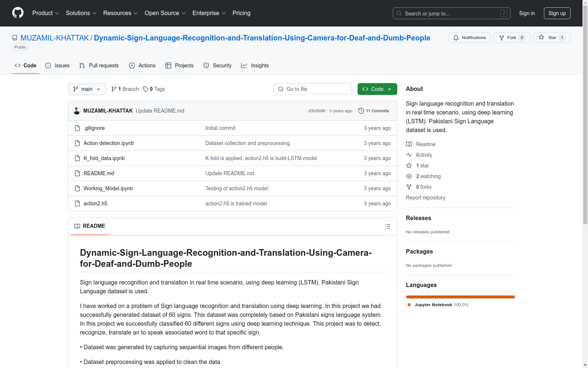Click the fork icon in the Fork button
Viewport: 588px width, 368px height.
pyautogui.click(x=502, y=38)
